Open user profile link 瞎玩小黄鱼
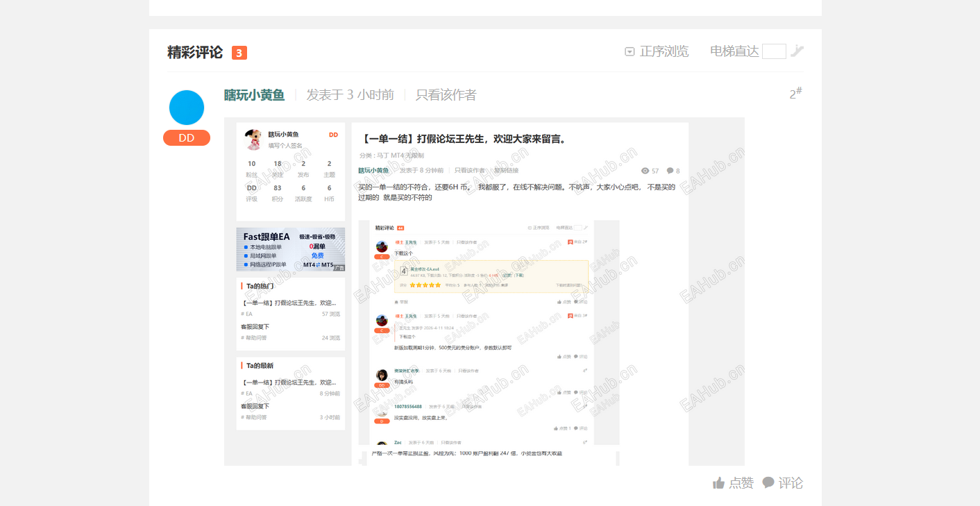 (253, 94)
